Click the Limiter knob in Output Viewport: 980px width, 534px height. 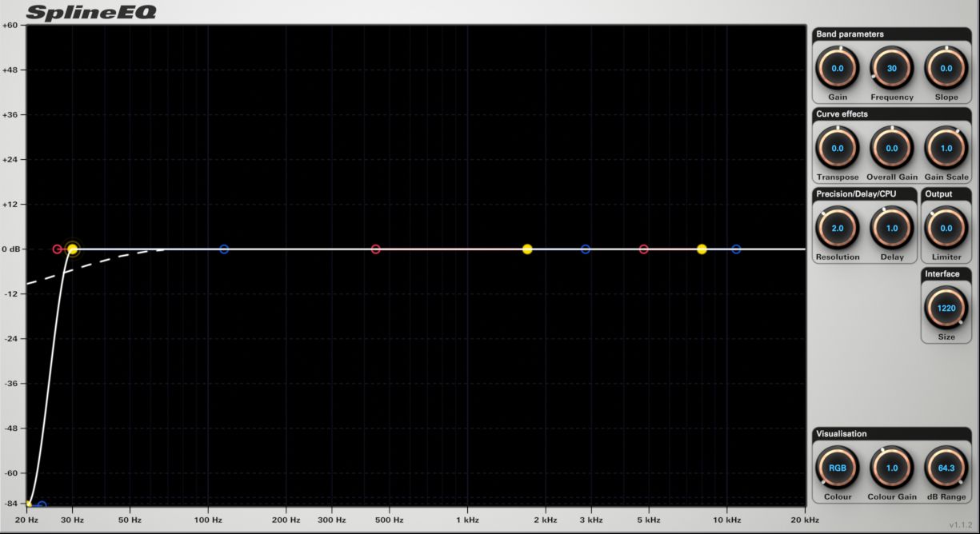coord(946,229)
